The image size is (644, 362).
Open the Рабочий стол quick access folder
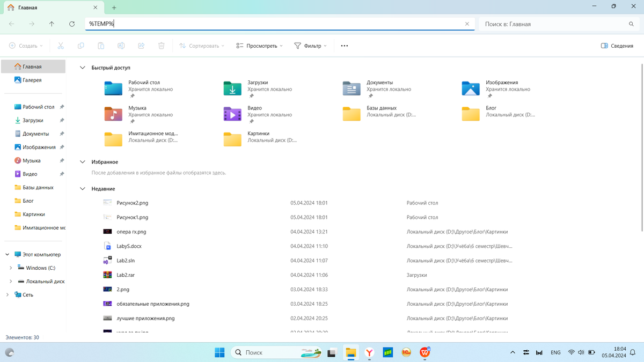(140, 88)
